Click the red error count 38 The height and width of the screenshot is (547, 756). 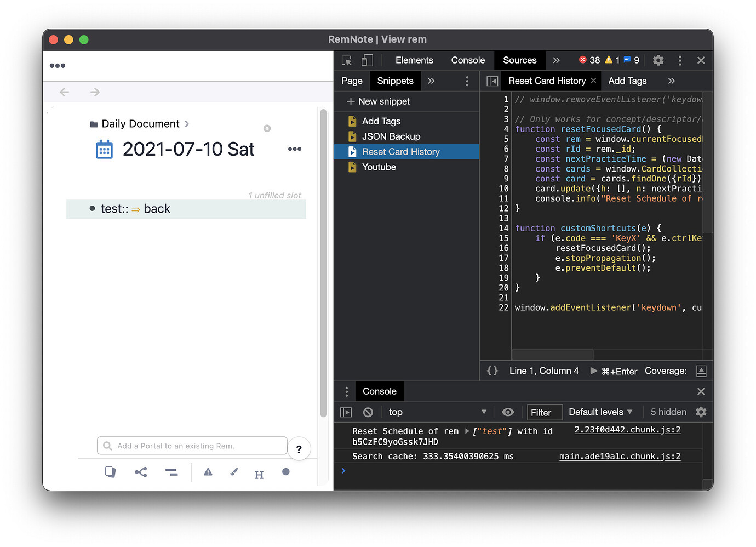coord(589,60)
